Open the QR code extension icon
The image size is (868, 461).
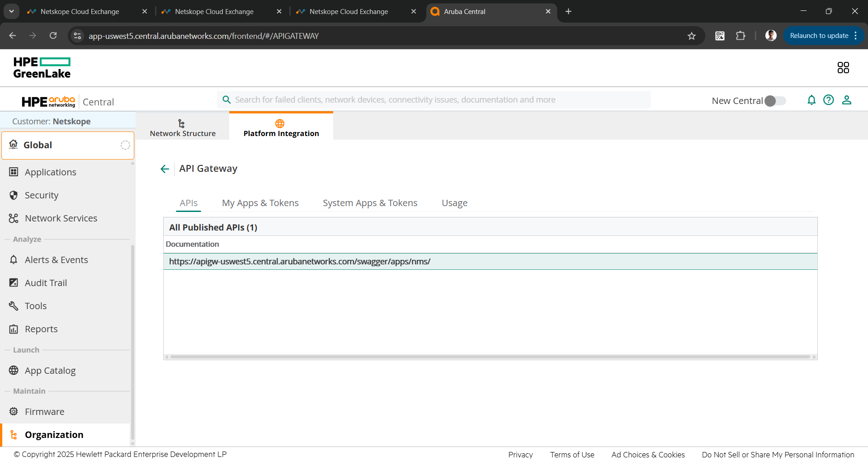point(720,36)
